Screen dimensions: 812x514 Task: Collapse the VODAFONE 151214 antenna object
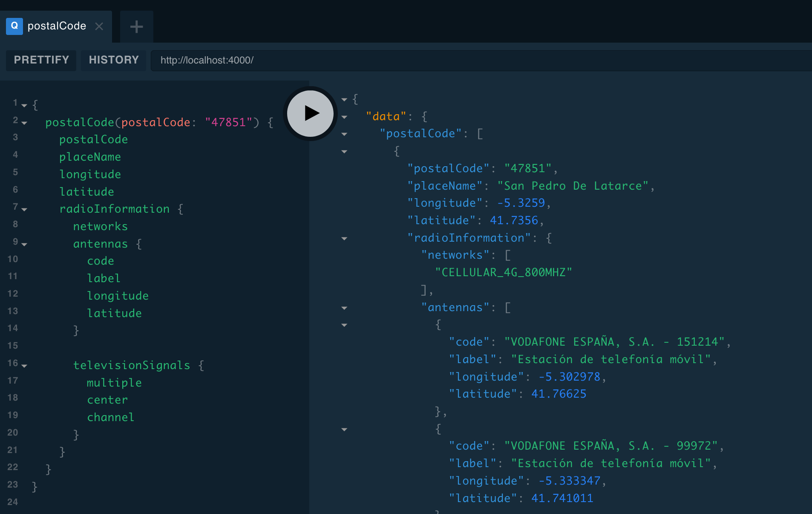pos(344,325)
